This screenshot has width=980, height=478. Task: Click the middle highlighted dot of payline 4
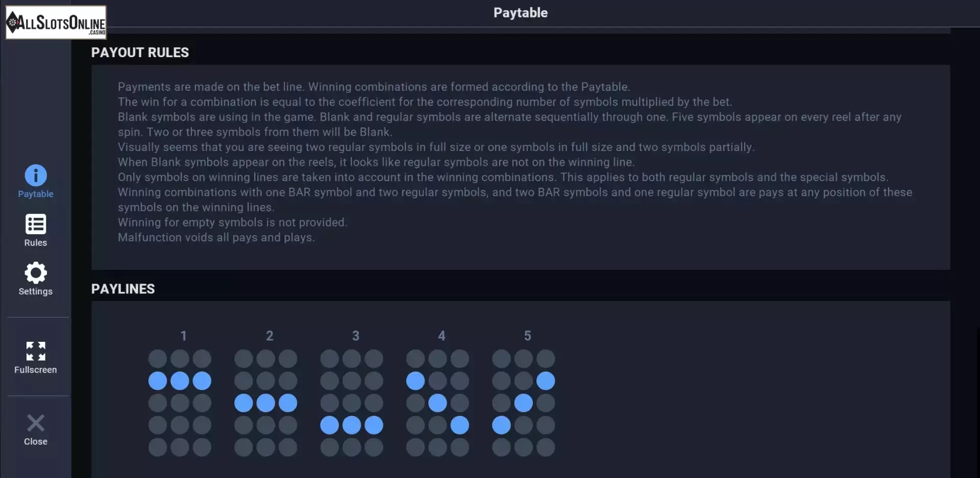[437, 403]
